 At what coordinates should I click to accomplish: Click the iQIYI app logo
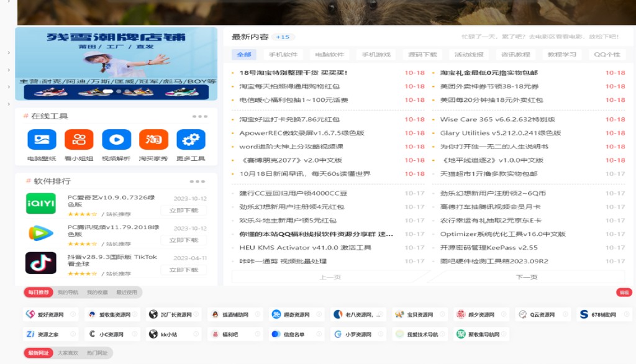click(x=40, y=203)
